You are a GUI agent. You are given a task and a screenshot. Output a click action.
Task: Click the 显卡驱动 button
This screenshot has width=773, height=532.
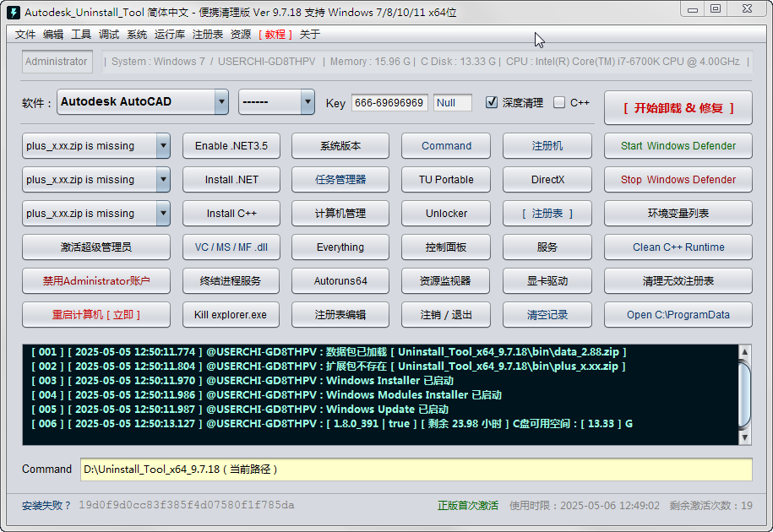[x=547, y=280]
